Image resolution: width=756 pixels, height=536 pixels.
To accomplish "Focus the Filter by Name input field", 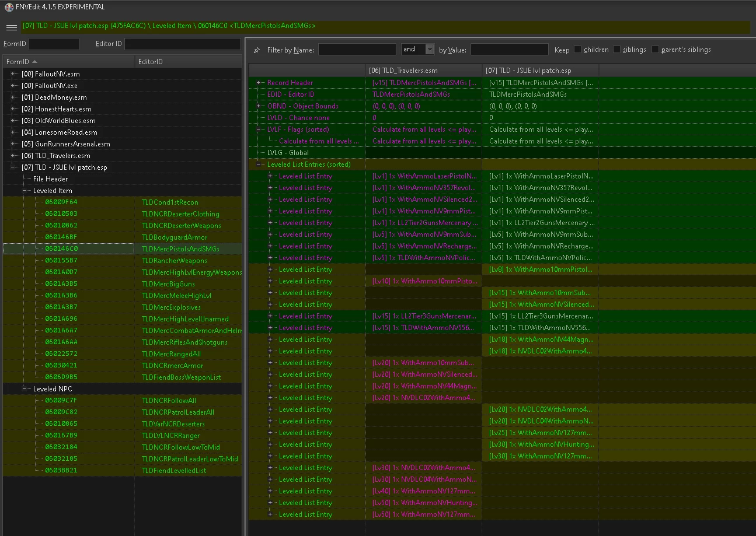I will click(x=357, y=50).
